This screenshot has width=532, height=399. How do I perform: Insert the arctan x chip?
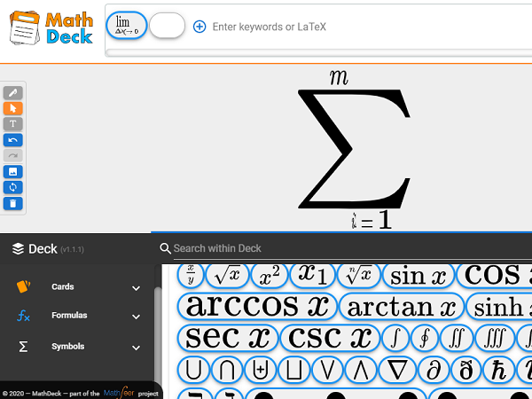click(x=402, y=307)
